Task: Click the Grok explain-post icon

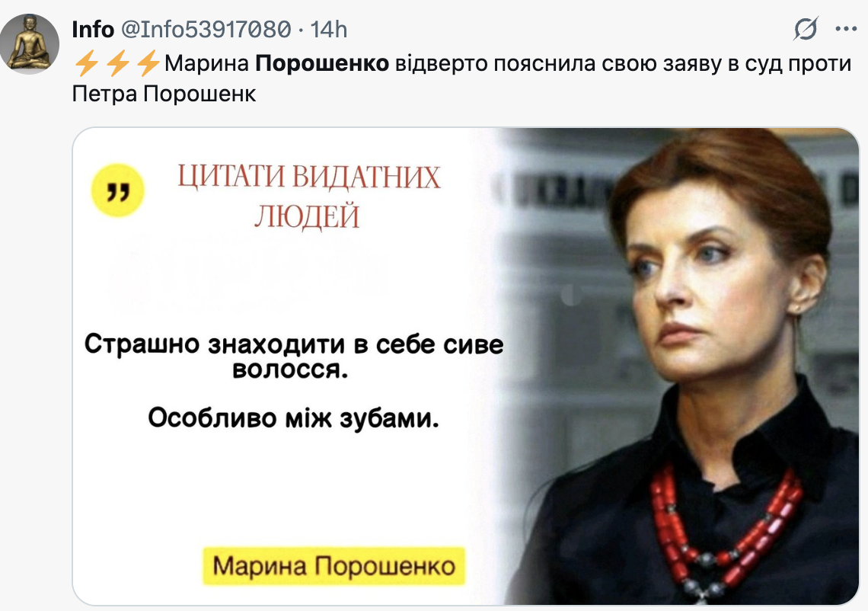Action: [x=806, y=30]
